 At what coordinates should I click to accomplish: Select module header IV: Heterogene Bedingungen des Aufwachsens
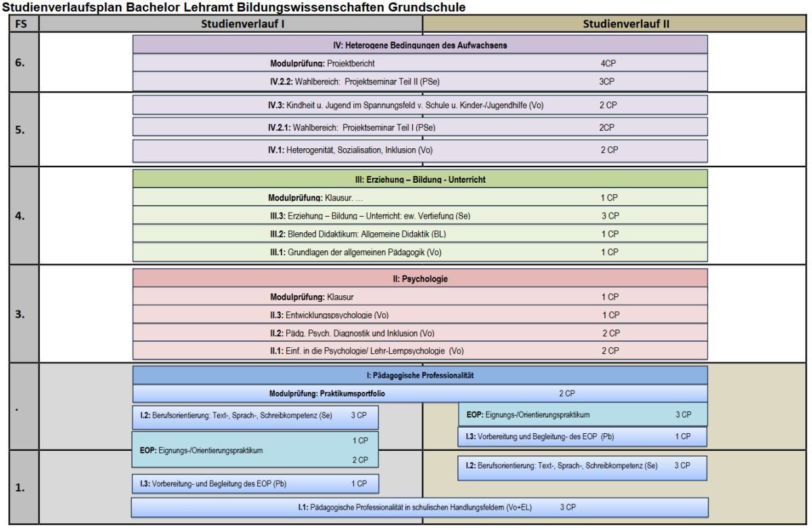[x=420, y=45]
